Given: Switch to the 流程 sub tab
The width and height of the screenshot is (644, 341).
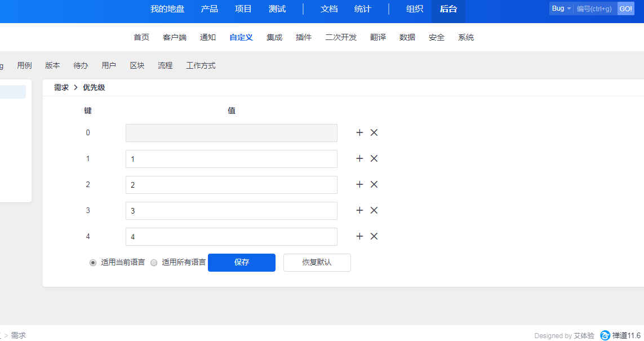Looking at the screenshot, I should [x=165, y=65].
